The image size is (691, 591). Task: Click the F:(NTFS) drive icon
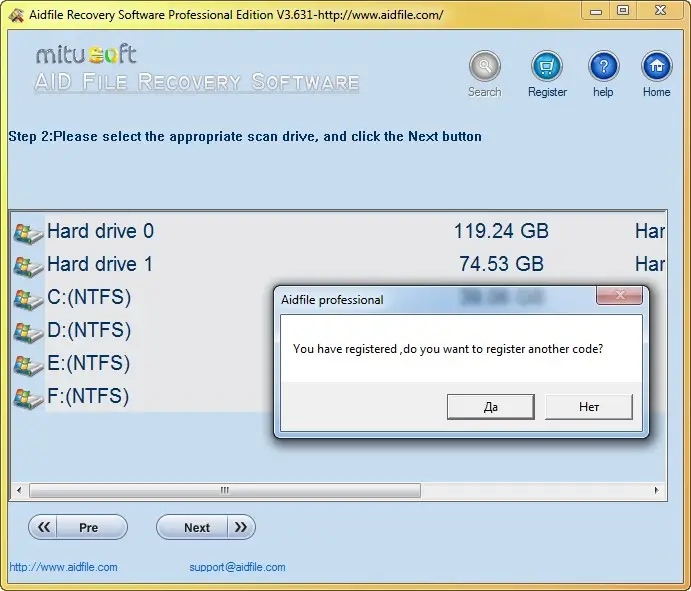pos(28,398)
